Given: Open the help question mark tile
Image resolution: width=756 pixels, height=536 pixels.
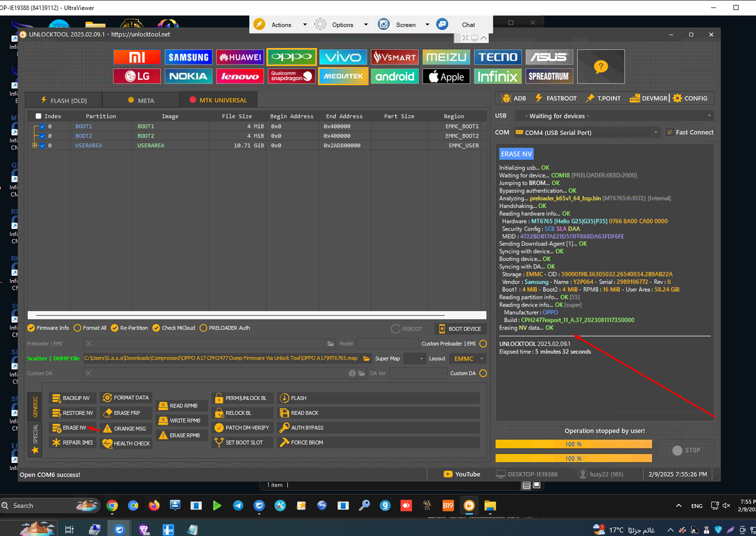Looking at the screenshot, I should click(x=601, y=66).
